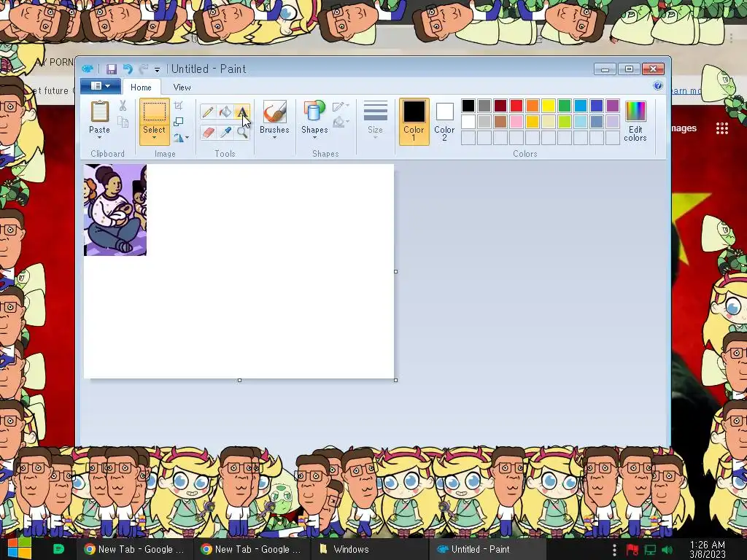747x560 pixels.
Task: Activate the Color 2 button
Action: click(x=444, y=121)
